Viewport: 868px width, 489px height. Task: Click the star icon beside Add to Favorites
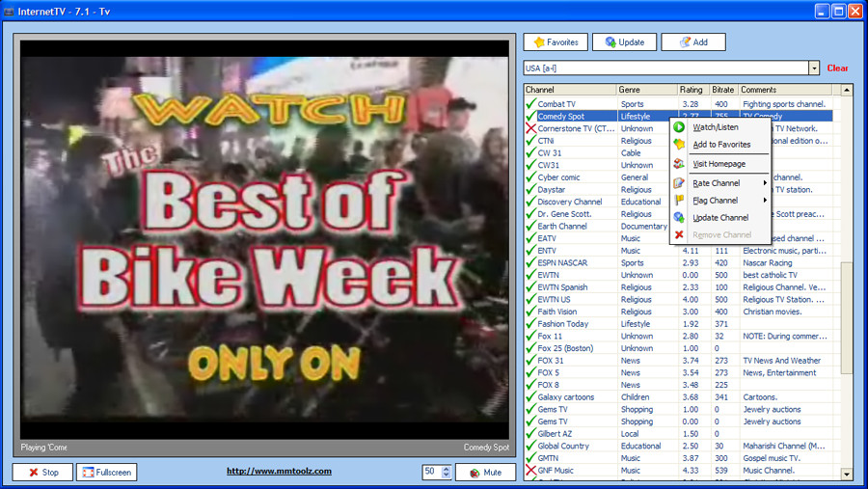pyautogui.click(x=679, y=145)
